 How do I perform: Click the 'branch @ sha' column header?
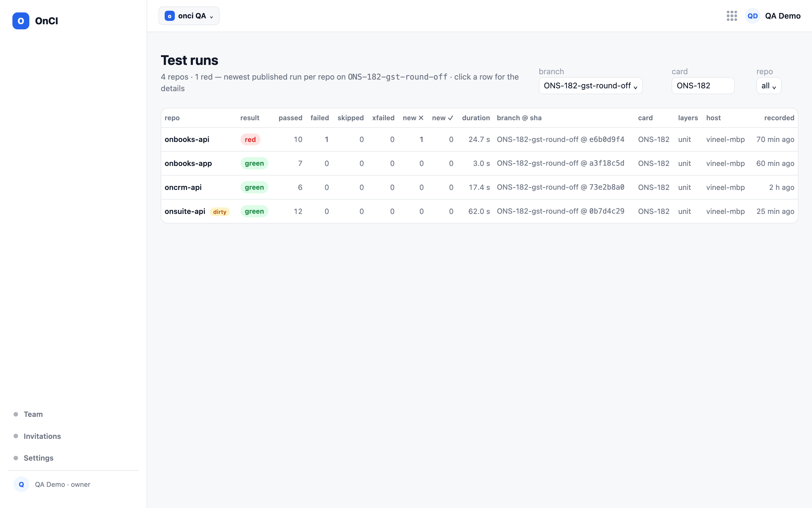point(519,118)
